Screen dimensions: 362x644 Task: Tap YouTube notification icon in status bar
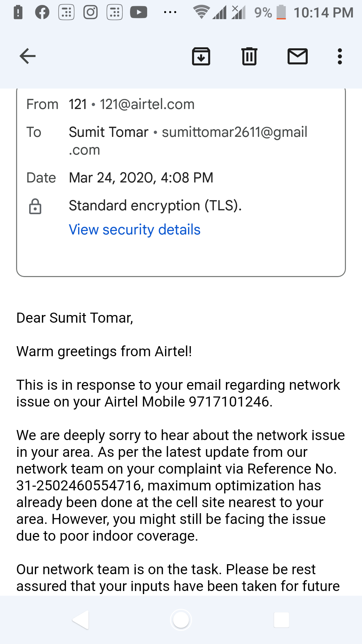pos(138,12)
